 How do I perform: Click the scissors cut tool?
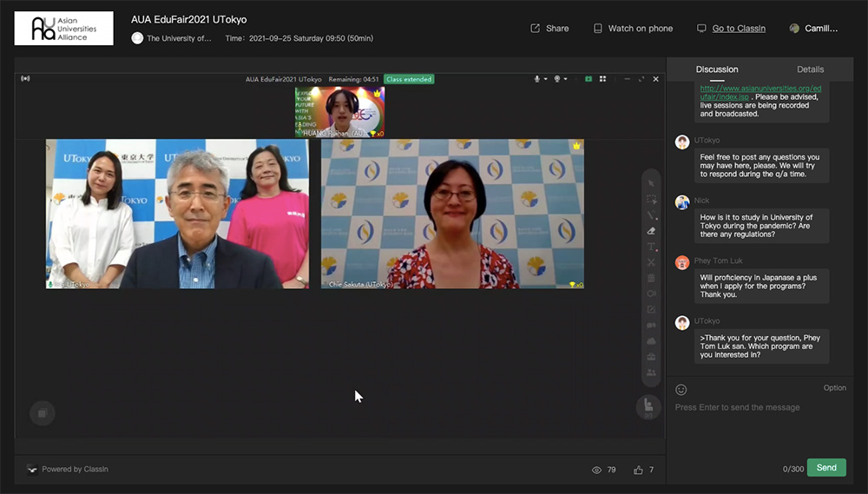(651, 262)
